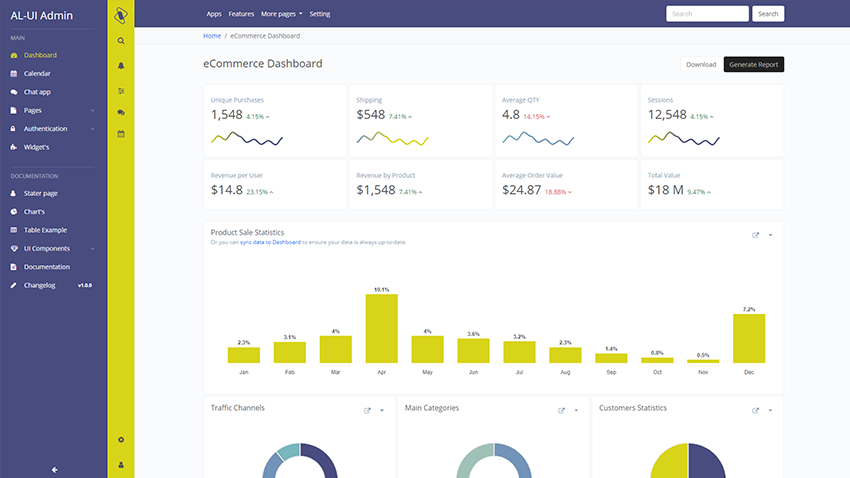850x478 pixels.
Task: Click the April bar in sales chart
Action: [x=381, y=328]
